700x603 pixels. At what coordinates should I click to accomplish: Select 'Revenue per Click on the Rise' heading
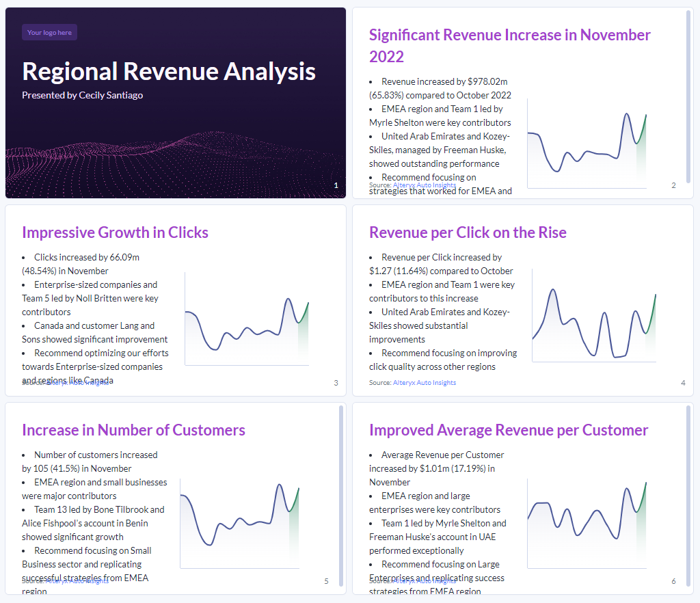pyautogui.click(x=468, y=232)
